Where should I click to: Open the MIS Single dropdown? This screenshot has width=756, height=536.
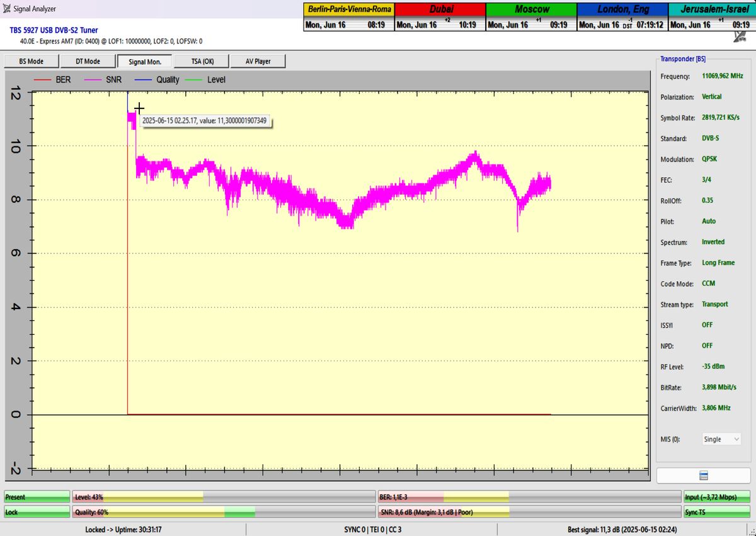pyautogui.click(x=721, y=439)
